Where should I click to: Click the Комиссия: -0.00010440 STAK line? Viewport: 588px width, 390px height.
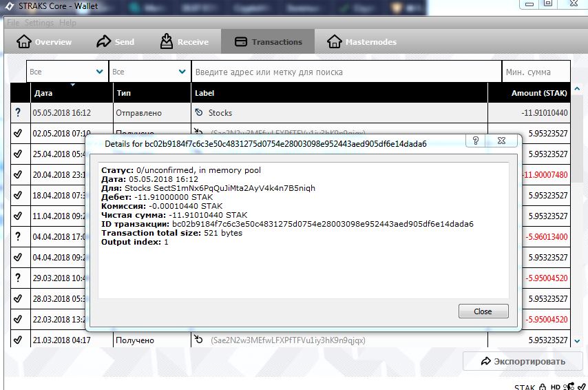pyautogui.click(x=162, y=206)
